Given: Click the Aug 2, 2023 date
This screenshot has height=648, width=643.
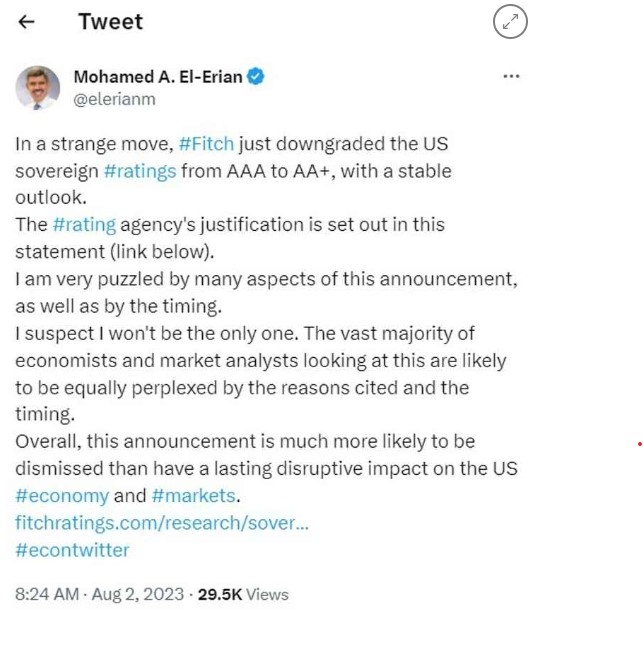Looking at the screenshot, I should pos(138,594).
